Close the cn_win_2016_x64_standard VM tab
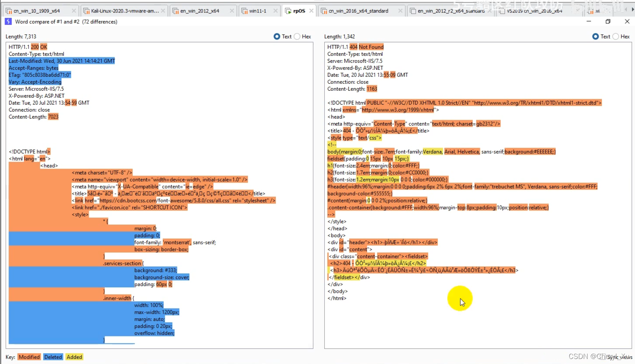 400,11
